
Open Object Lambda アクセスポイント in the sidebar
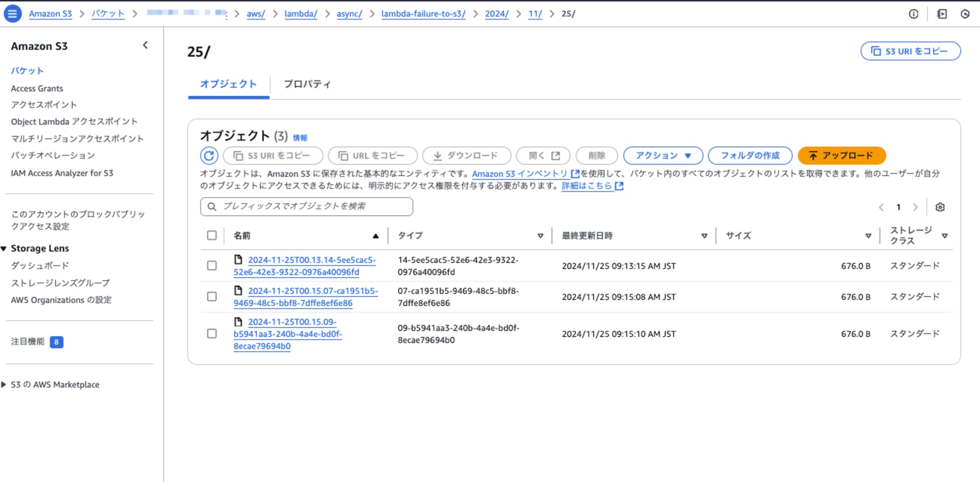74,121
